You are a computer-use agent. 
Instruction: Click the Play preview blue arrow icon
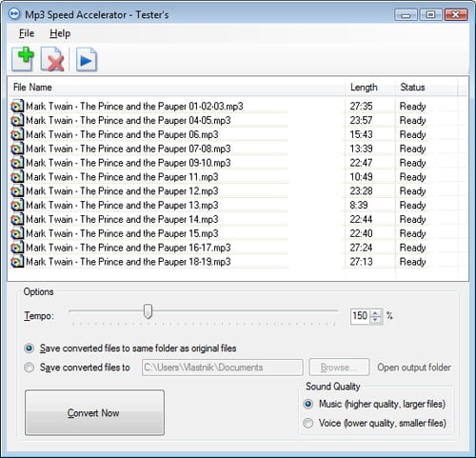coord(87,59)
